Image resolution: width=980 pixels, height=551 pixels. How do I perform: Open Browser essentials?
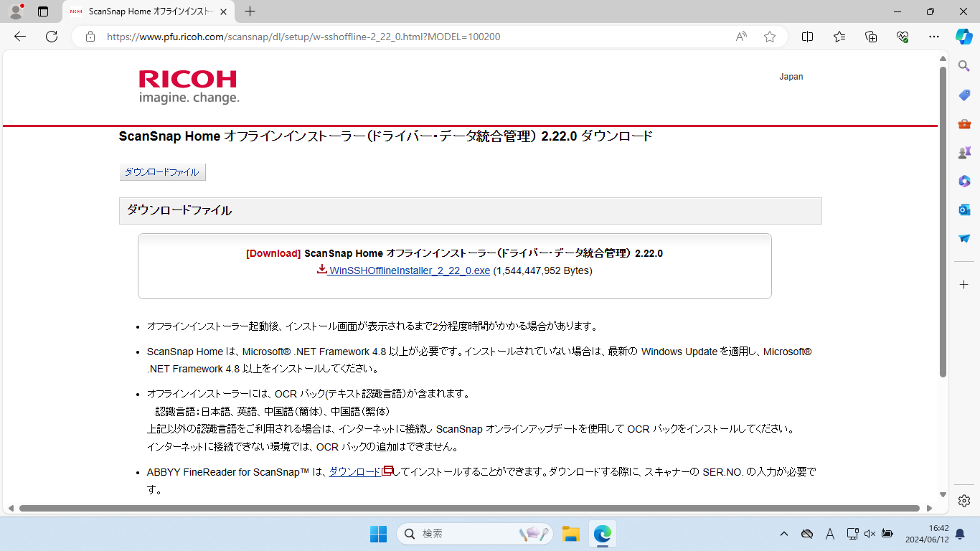coord(903,37)
